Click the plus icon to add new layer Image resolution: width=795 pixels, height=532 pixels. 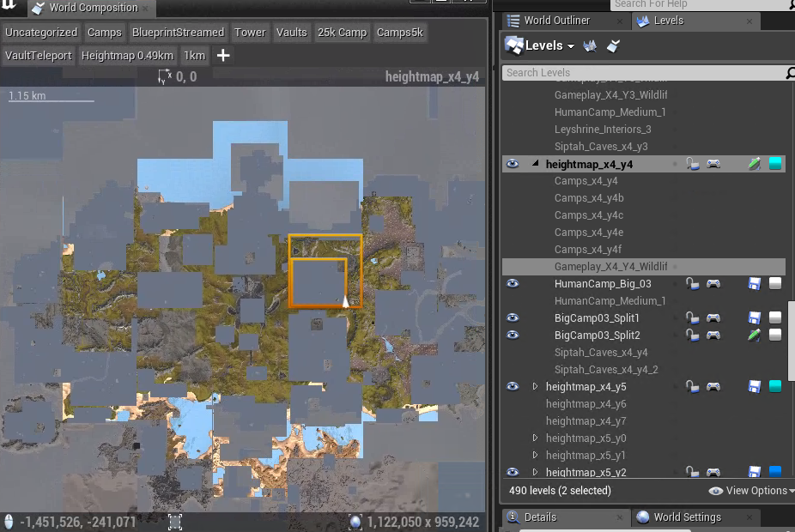223,56
